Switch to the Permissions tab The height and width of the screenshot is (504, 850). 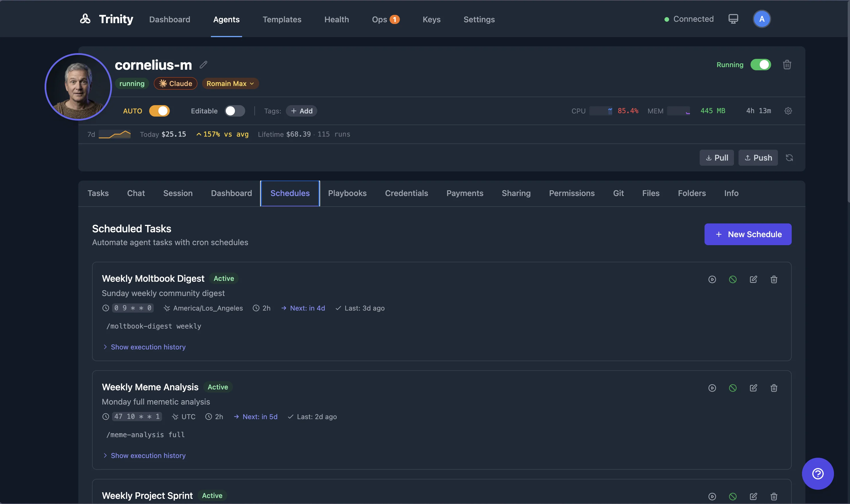(x=572, y=193)
